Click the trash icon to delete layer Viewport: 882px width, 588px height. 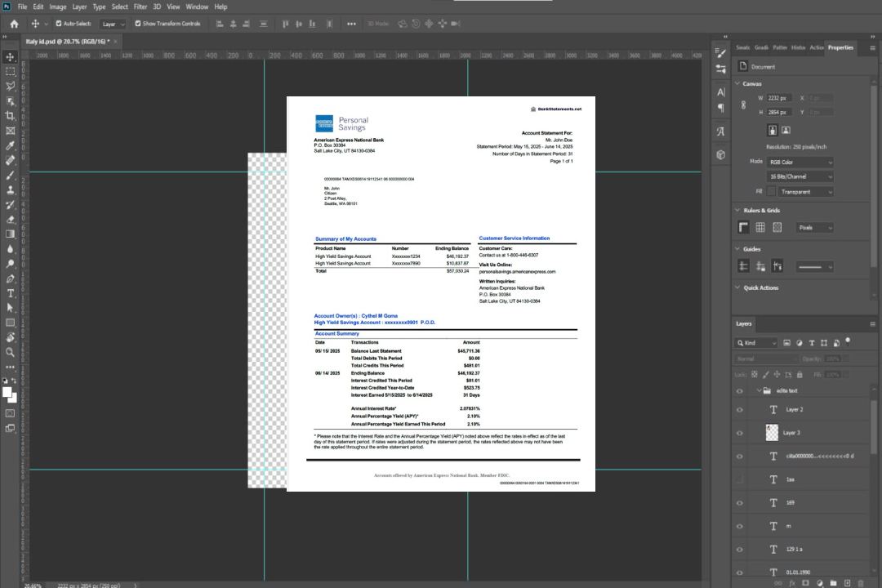click(862, 583)
